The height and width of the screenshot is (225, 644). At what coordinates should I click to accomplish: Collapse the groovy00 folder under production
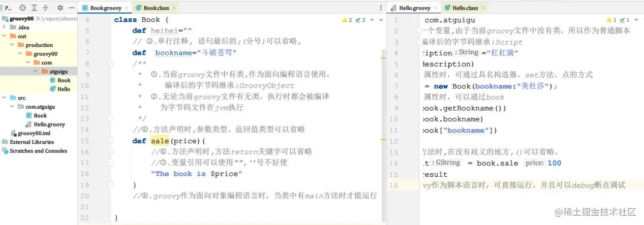20,54
